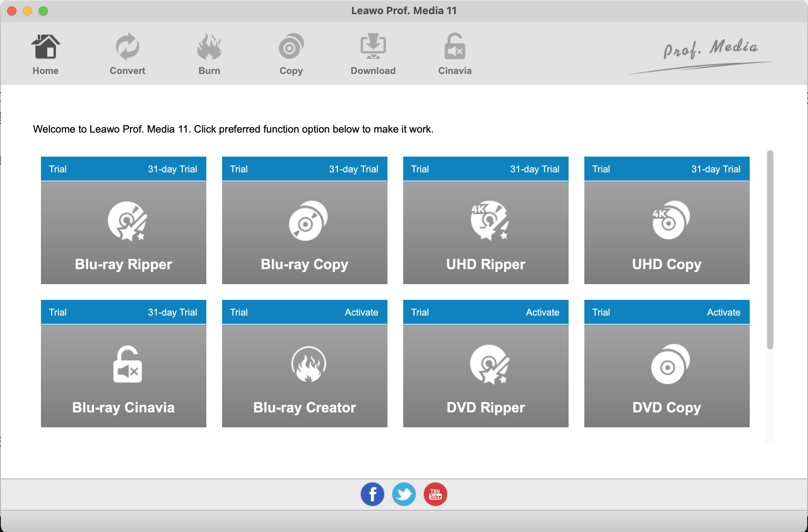The height and width of the screenshot is (532, 808).
Task: Open the Blu-ray Copy module tile
Action: (304, 232)
